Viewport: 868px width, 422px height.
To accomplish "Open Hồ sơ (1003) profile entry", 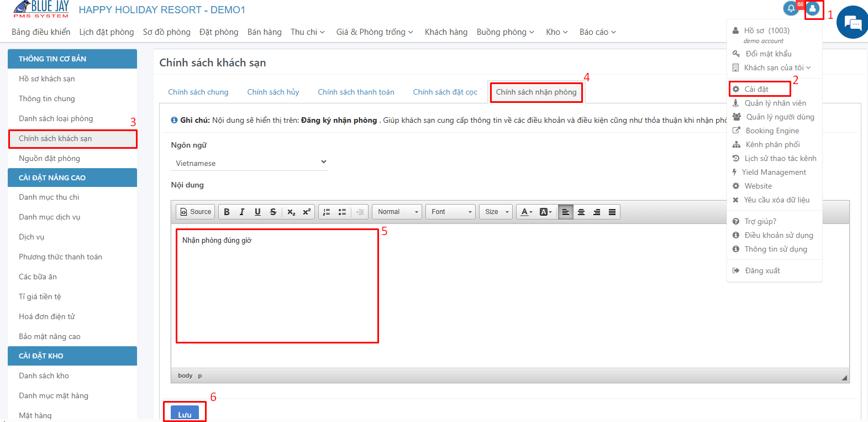I will pos(766,30).
